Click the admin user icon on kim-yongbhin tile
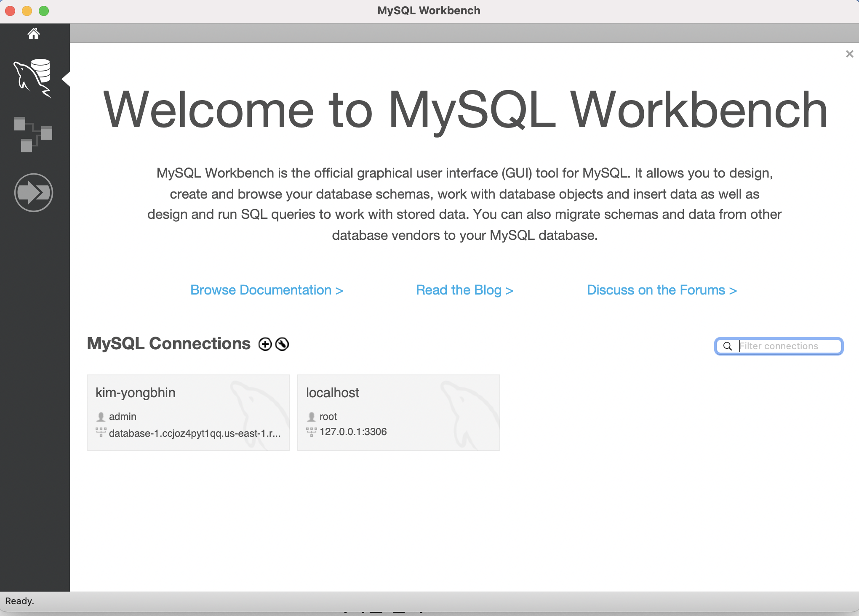This screenshot has height=616, width=859. 101,417
